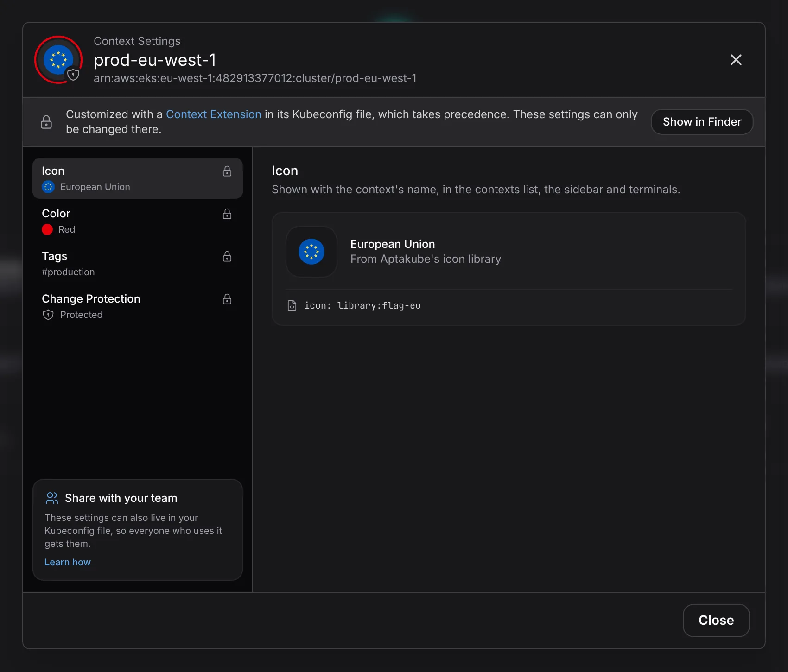Click the shield badge on the context avatar
788x672 pixels.
point(73,75)
